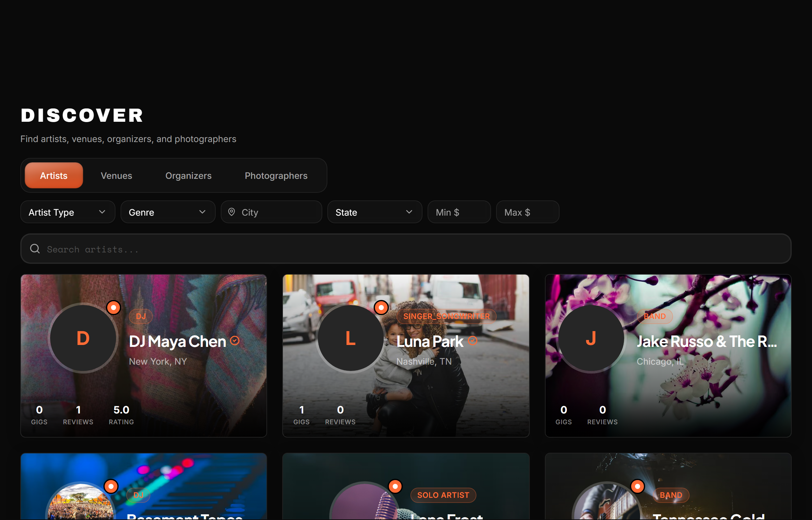812x520 pixels.
Task: Click the 0 GIGS stat on DJ Maya Chen
Action: [x=39, y=415]
